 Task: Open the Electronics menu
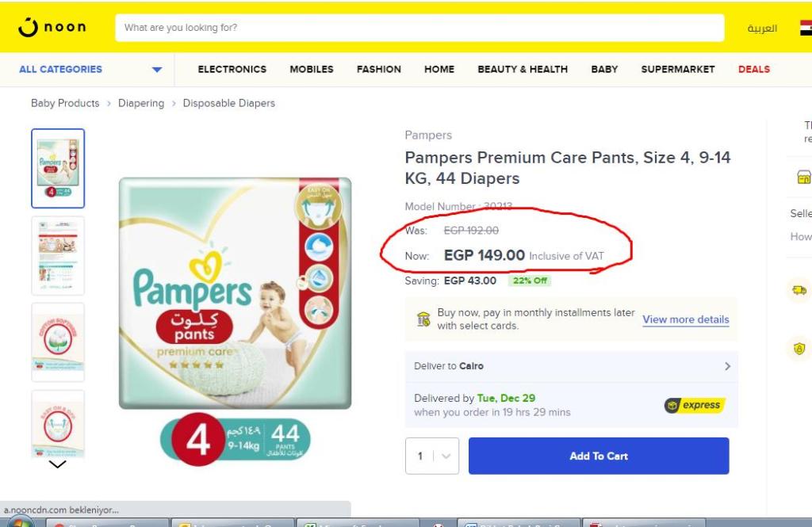232,69
